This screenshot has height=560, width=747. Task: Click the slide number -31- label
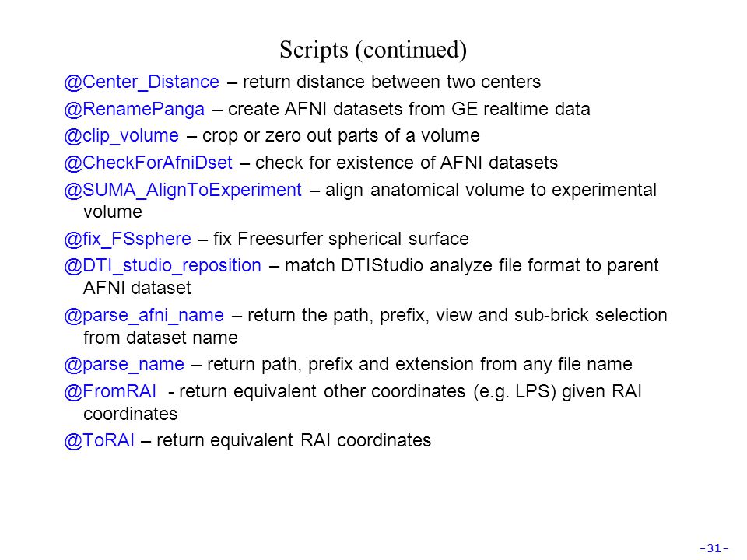pos(714,548)
